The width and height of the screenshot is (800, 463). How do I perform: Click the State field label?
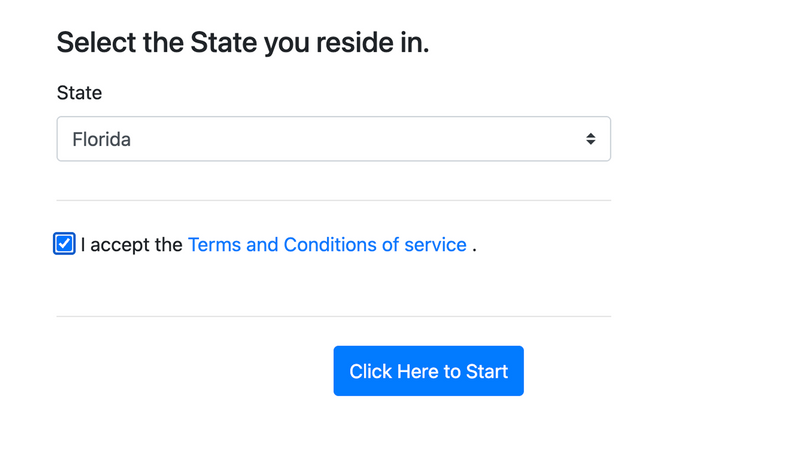coord(79,93)
